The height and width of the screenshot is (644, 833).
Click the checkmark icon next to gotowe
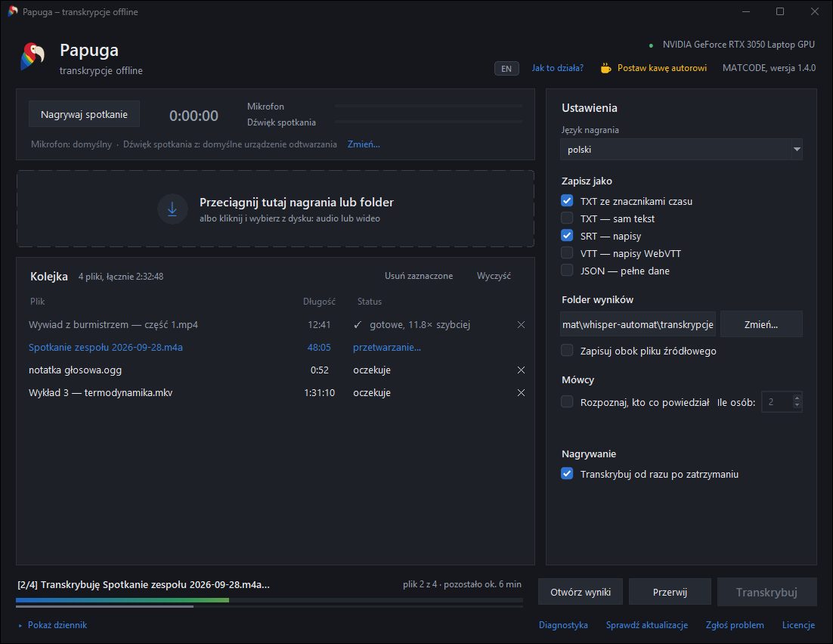pos(358,325)
